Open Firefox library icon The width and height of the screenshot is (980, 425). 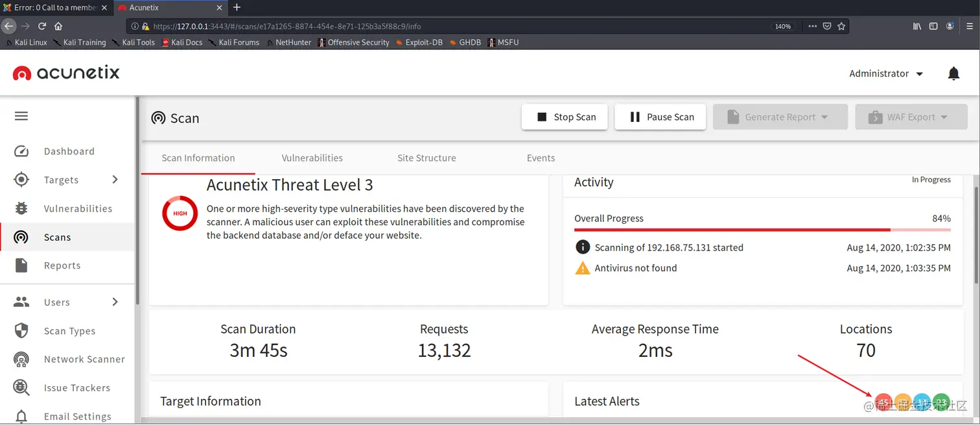pos(917,26)
